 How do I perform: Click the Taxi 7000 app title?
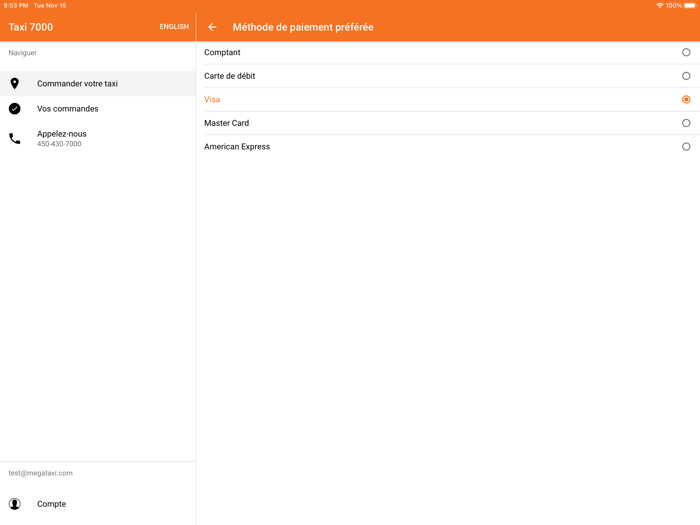click(31, 27)
